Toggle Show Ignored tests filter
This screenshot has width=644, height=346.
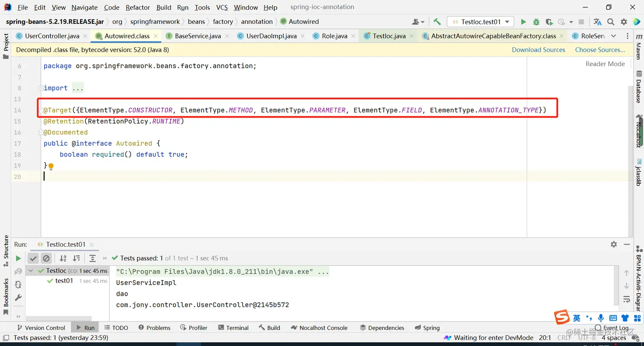pyautogui.click(x=46, y=258)
